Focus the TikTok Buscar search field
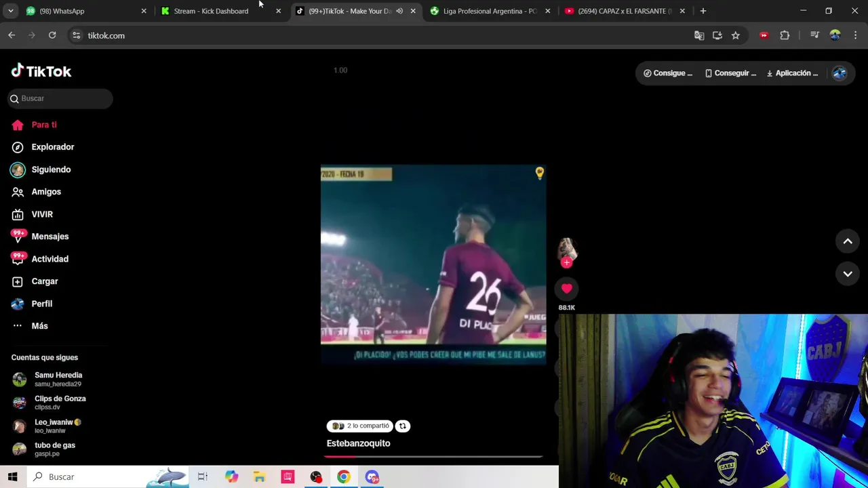This screenshot has width=868, height=488. tap(60, 98)
